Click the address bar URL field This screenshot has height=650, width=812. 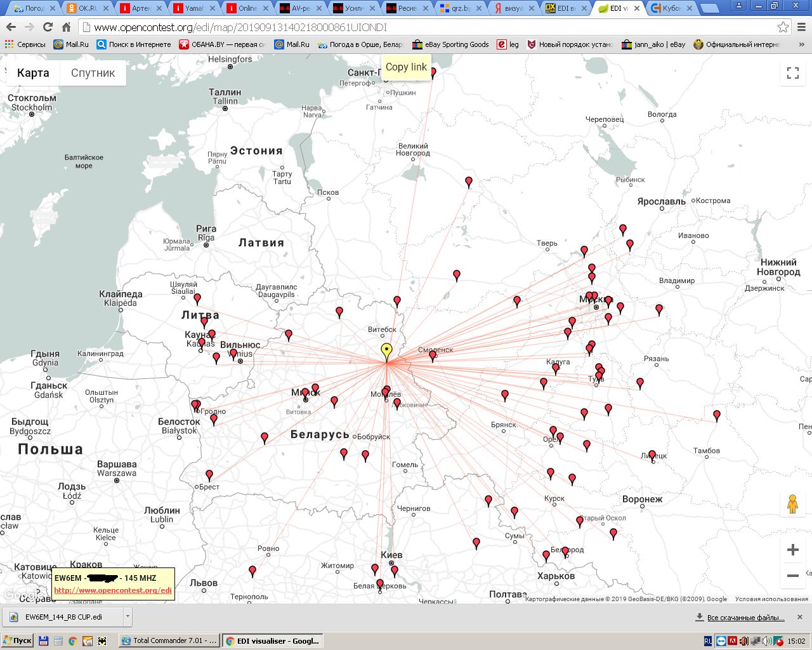(431, 27)
